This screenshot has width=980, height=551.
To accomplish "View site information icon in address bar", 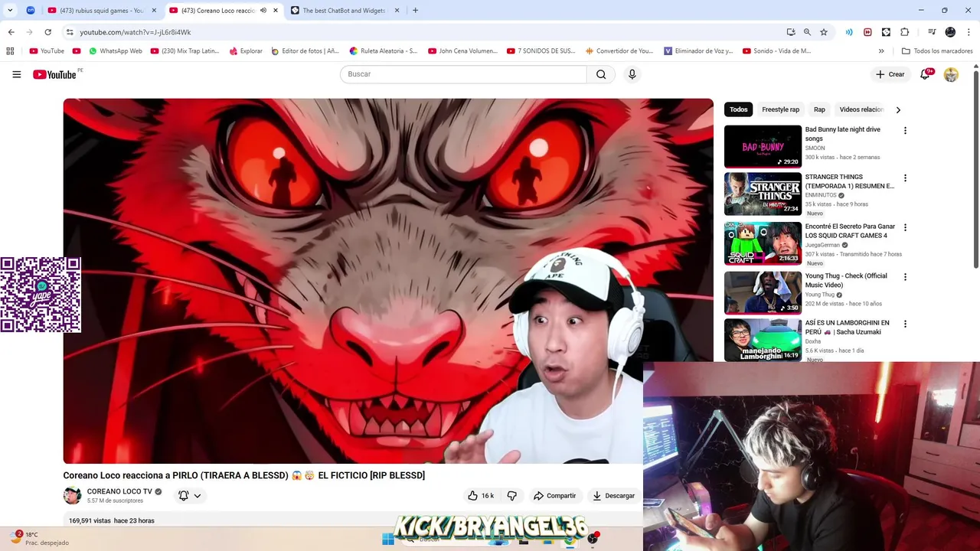I will [69, 32].
